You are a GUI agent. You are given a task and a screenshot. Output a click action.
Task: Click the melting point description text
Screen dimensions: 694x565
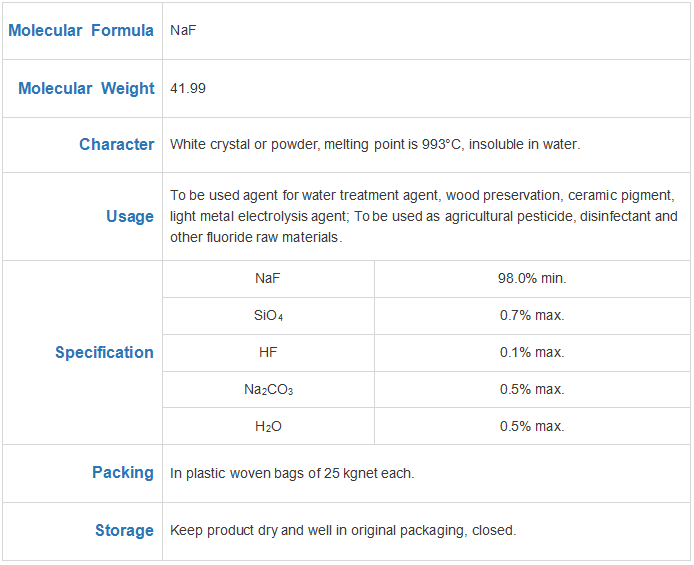tap(375, 145)
